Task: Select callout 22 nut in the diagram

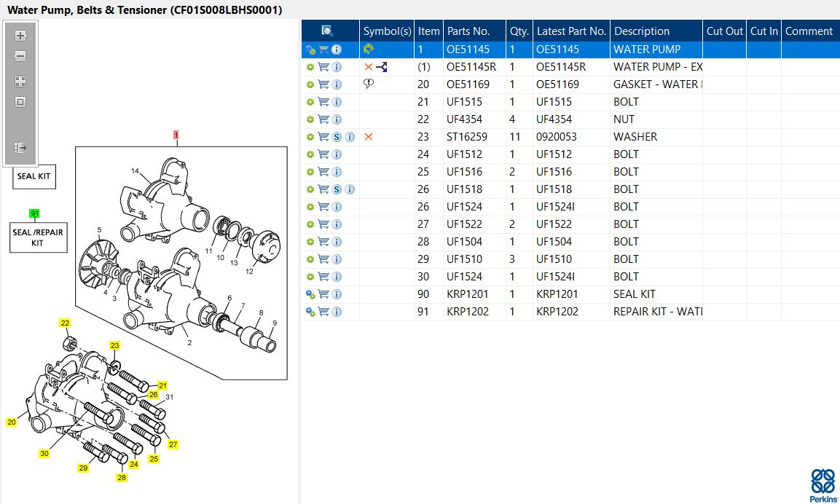Action: coord(65,323)
